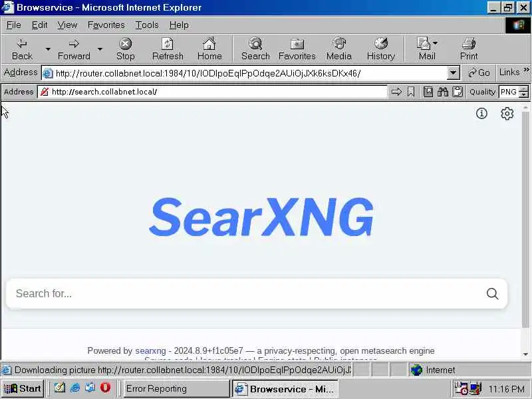Open the Forward history dropdown arrow

click(100, 49)
